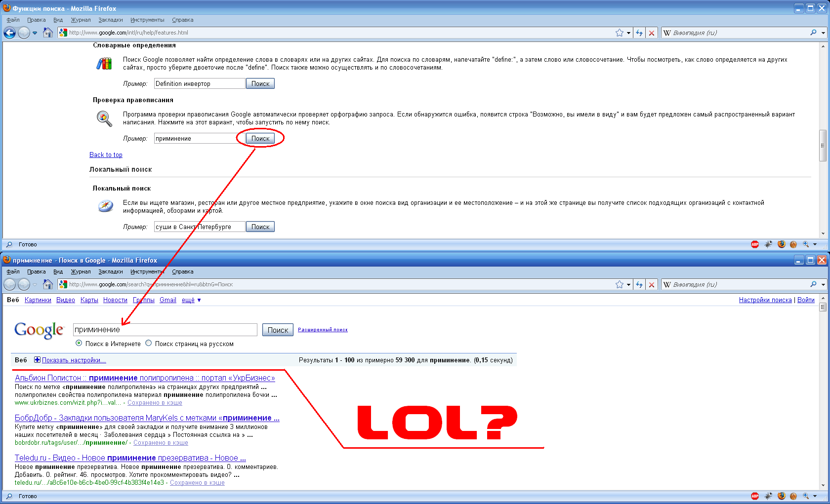Click the Home icon in the Google results window

[x=48, y=284]
